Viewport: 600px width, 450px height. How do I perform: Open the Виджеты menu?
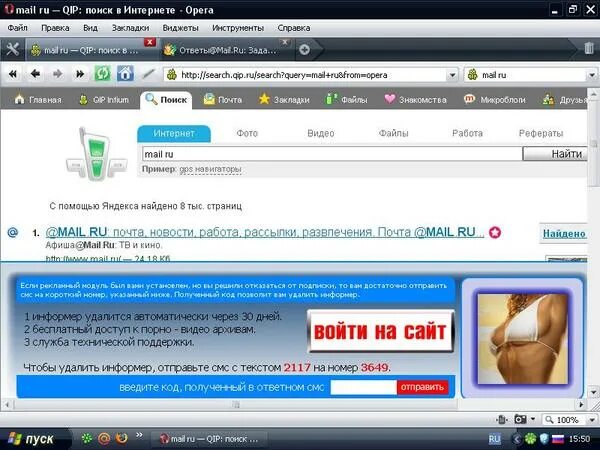[x=180, y=28]
